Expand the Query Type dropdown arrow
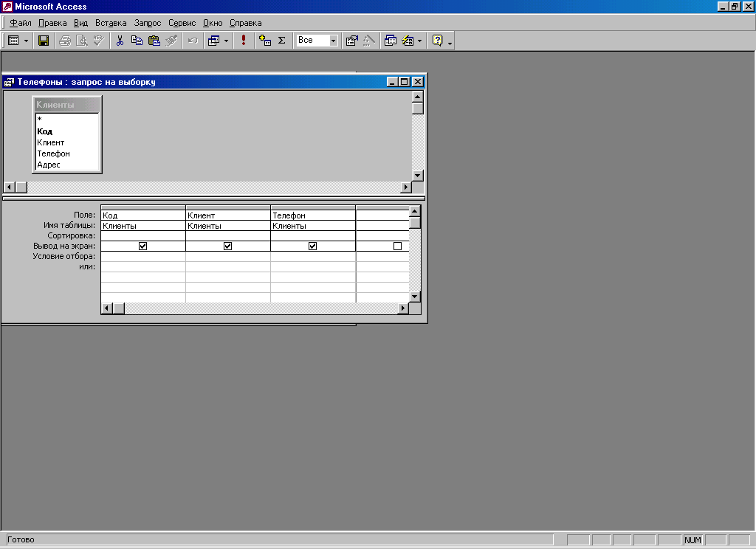Viewport: 756px width, 549px height. 226,41
